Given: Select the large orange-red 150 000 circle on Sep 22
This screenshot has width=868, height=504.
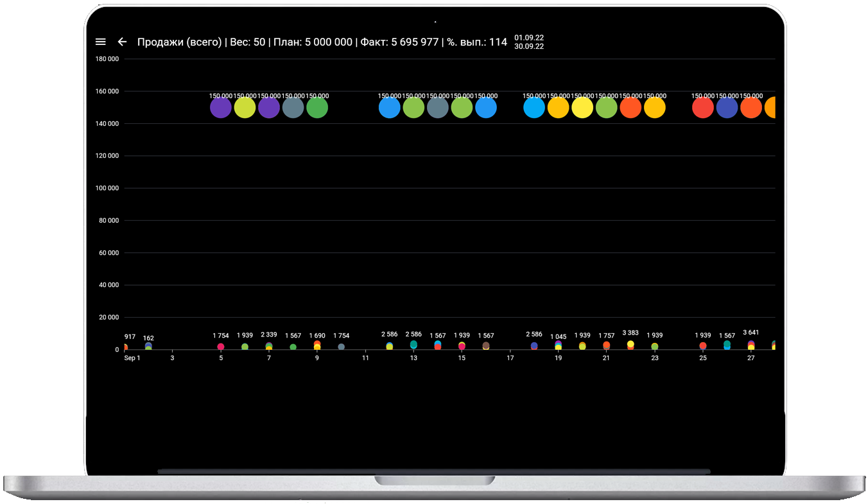Looking at the screenshot, I should coord(630,107).
